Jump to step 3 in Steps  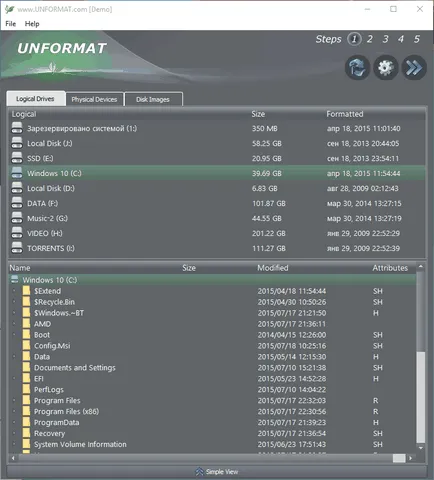(x=385, y=39)
